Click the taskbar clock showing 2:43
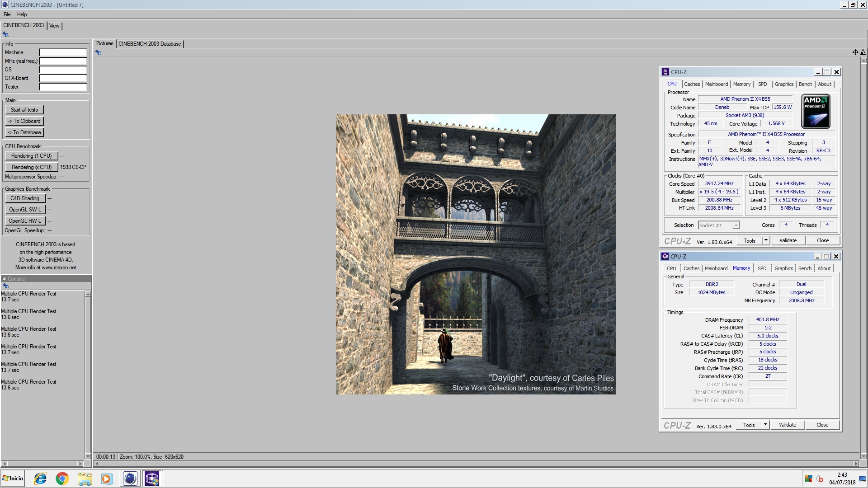 [x=842, y=475]
